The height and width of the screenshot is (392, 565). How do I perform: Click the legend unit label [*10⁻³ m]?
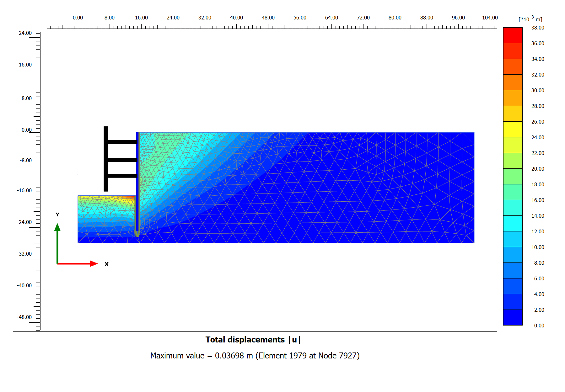pos(530,19)
